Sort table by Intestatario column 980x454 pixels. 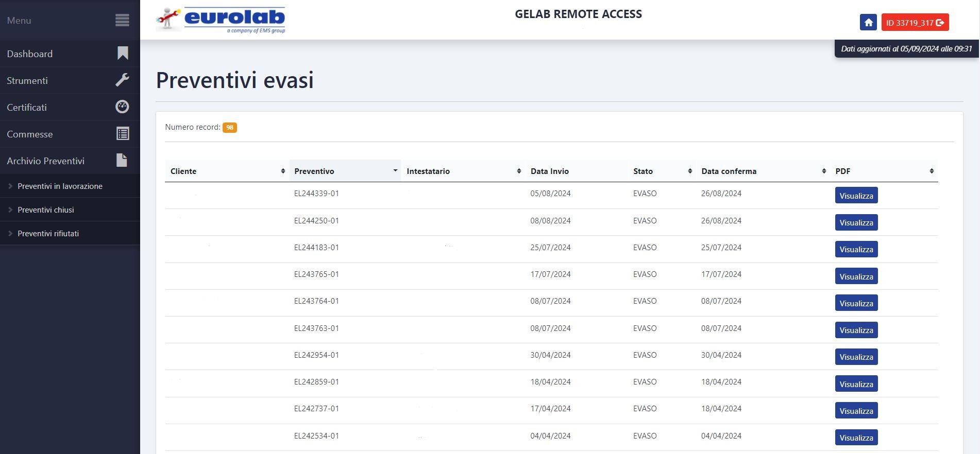tap(463, 171)
